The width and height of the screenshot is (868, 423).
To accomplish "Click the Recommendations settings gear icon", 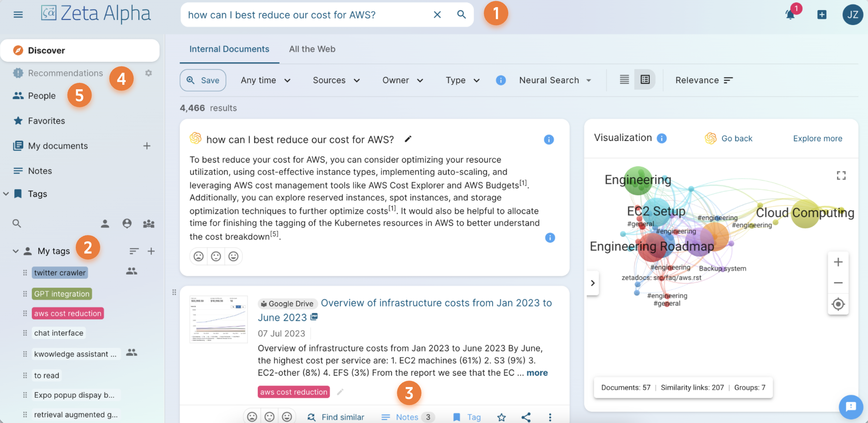I will pyautogui.click(x=148, y=73).
